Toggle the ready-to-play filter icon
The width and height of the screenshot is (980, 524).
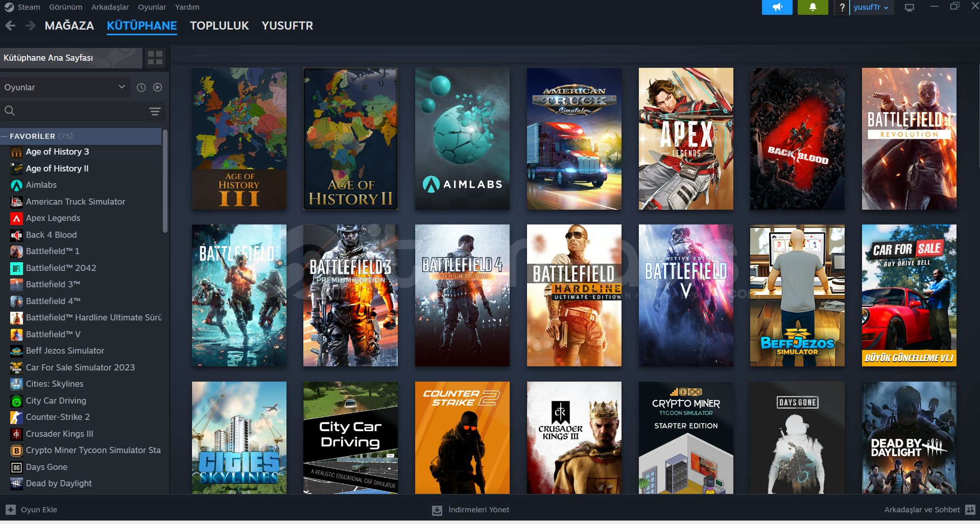click(158, 87)
